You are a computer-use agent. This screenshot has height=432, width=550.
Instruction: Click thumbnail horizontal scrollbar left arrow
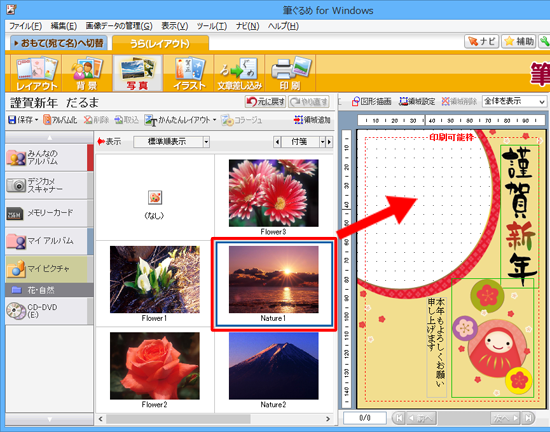101,419
